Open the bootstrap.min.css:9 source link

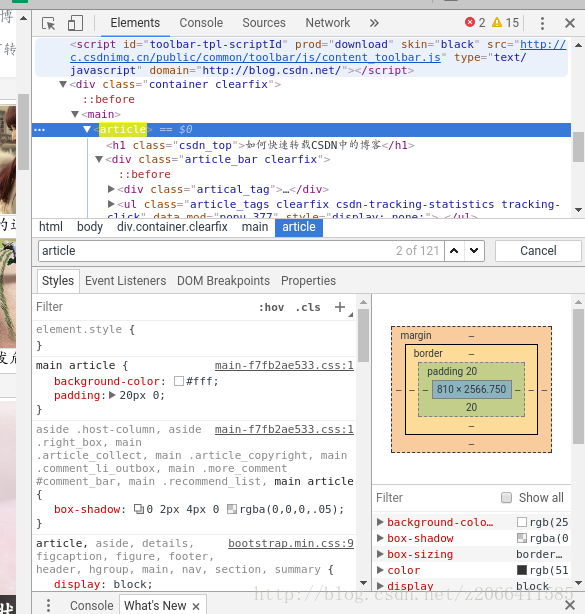pyautogui.click(x=291, y=544)
